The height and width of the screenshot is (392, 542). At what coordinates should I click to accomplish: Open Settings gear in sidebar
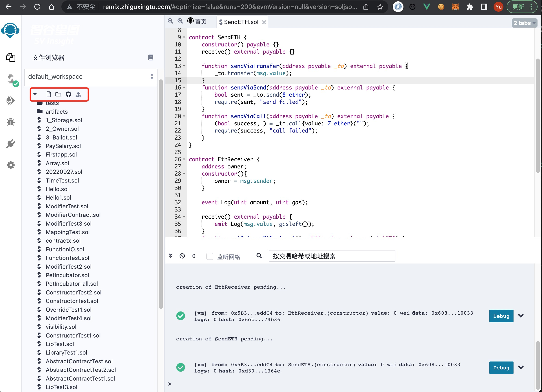click(11, 165)
